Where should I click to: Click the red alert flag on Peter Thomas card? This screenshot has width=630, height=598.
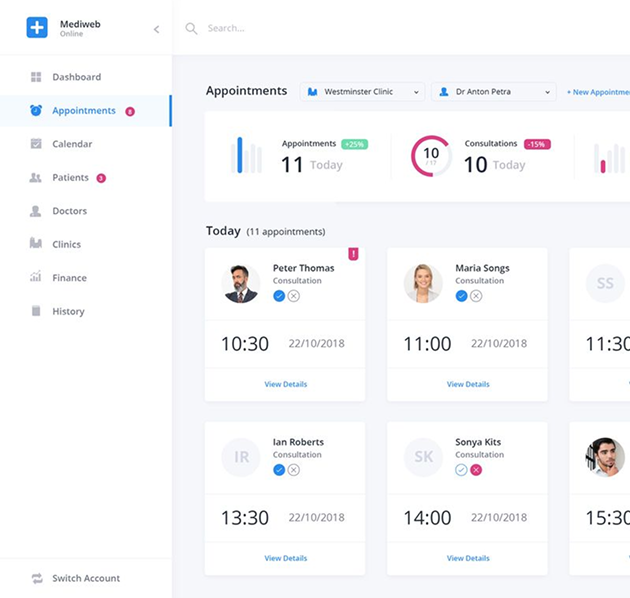pos(353,254)
